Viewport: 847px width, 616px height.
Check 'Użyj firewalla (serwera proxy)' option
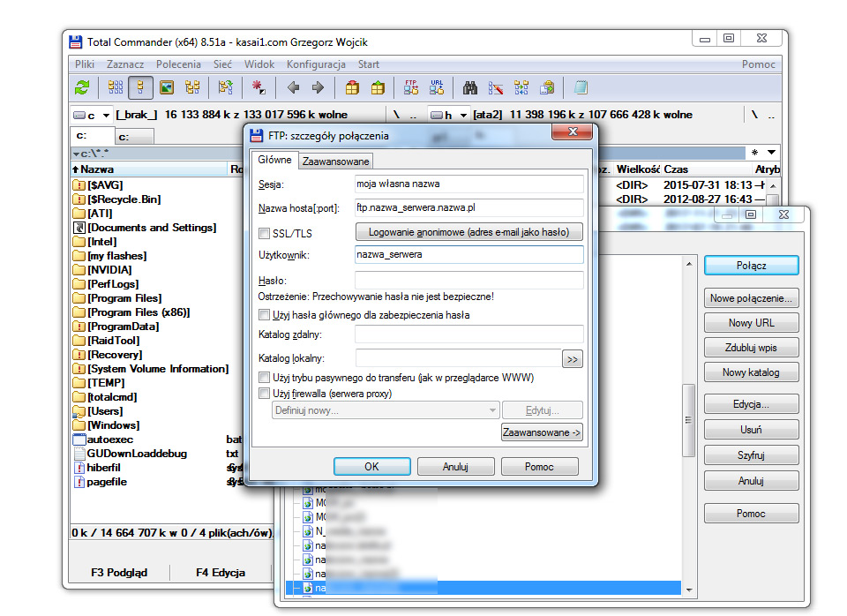[264, 394]
